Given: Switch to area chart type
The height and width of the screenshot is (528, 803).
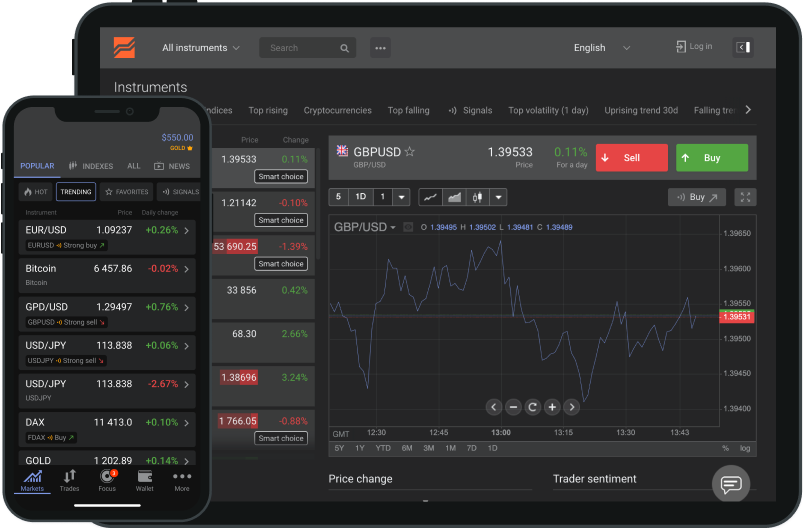Looking at the screenshot, I should [454, 197].
